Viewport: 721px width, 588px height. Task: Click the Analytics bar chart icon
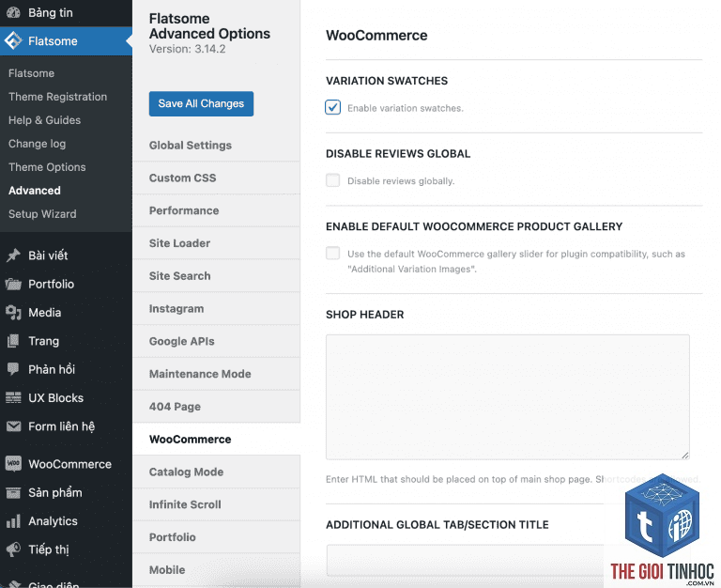[x=13, y=521]
